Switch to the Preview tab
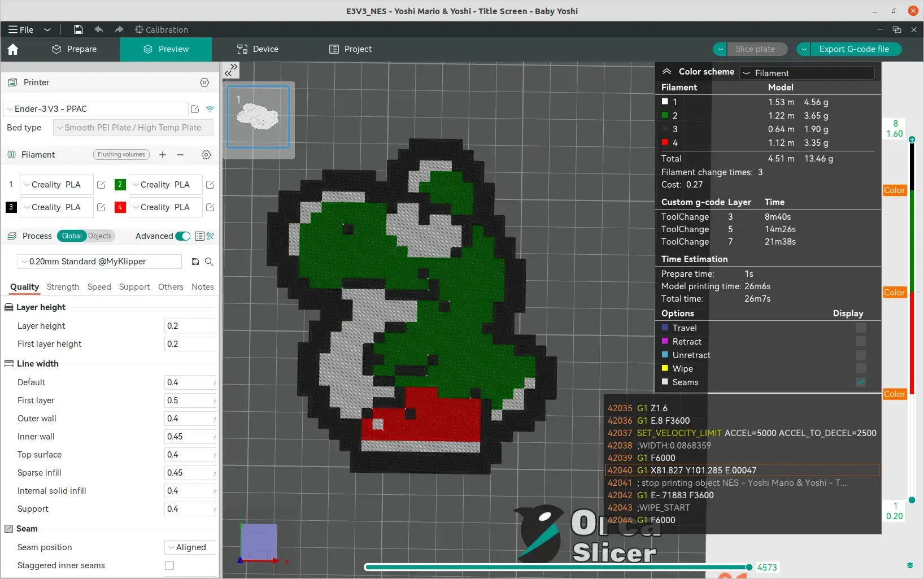This screenshot has width=924, height=579. coord(166,49)
